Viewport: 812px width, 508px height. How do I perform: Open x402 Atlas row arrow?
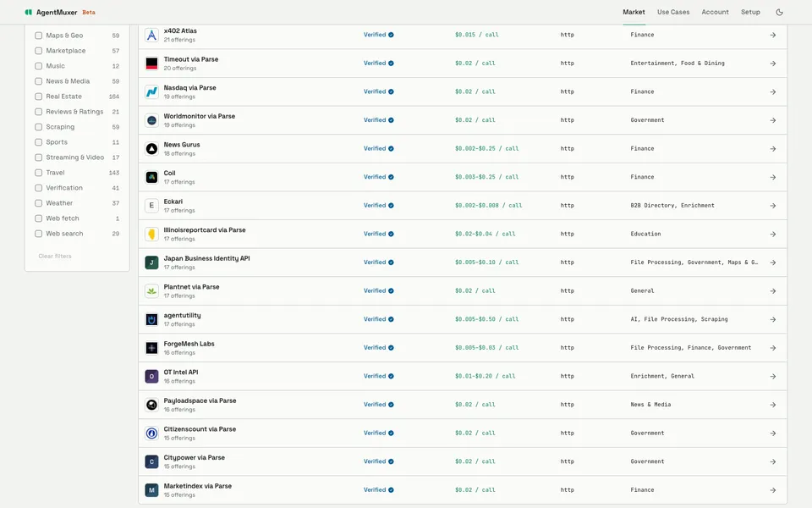(772, 36)
